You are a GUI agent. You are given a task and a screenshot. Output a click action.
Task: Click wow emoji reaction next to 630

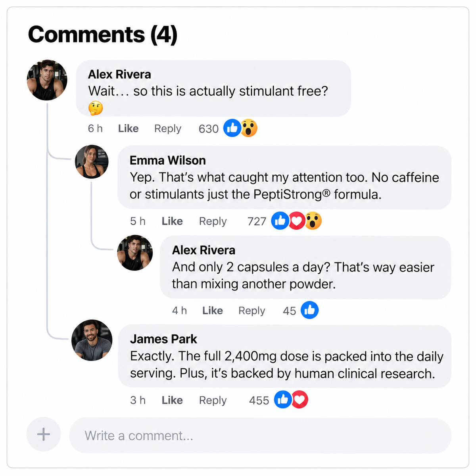click(249, 128)
